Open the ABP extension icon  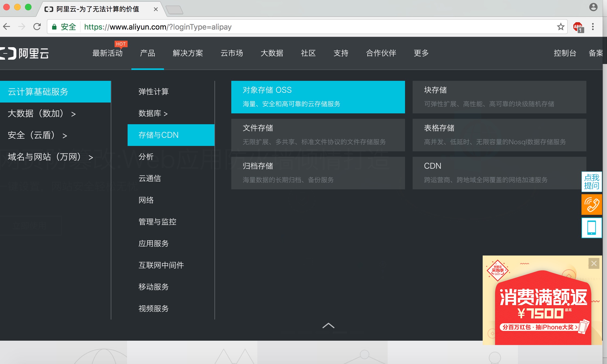tap(578, 27)
